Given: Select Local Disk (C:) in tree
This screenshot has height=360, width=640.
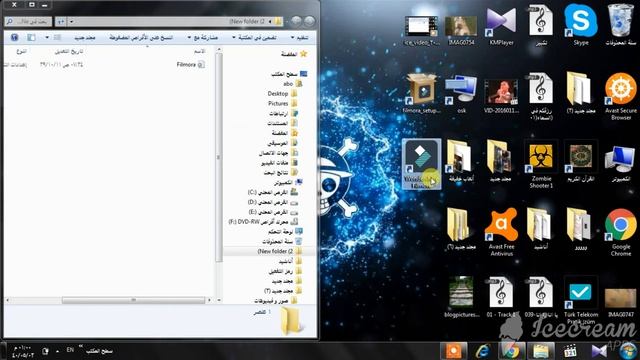Looking at the screenshot, I should [x=273, y=192].
